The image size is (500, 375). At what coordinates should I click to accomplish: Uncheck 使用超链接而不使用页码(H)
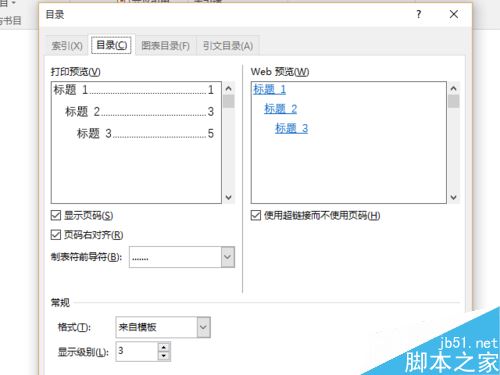[256, 215]
